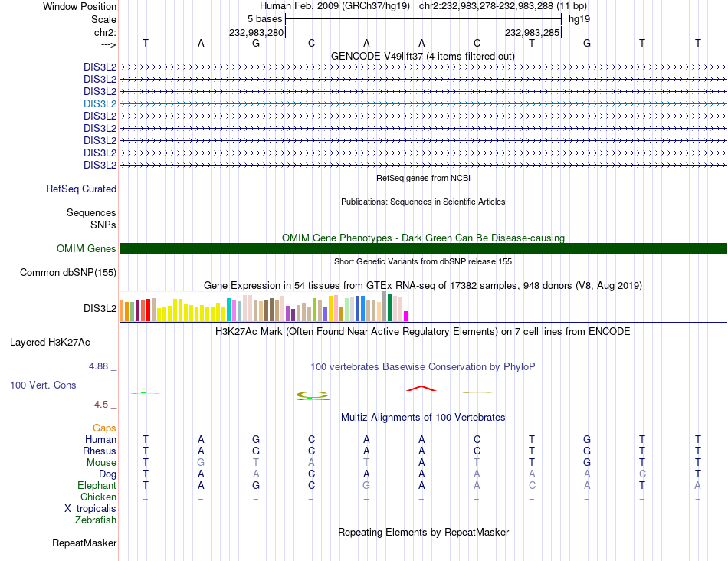This screenshot has width=728, height=561.
Task: Click the RepeatMasker track label
Action: coord(84,543)
